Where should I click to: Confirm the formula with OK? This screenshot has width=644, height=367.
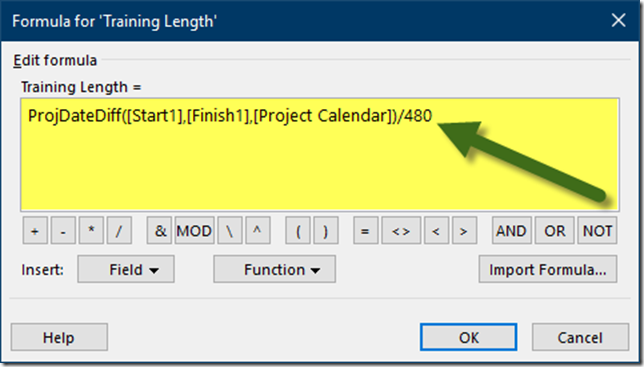469,337
